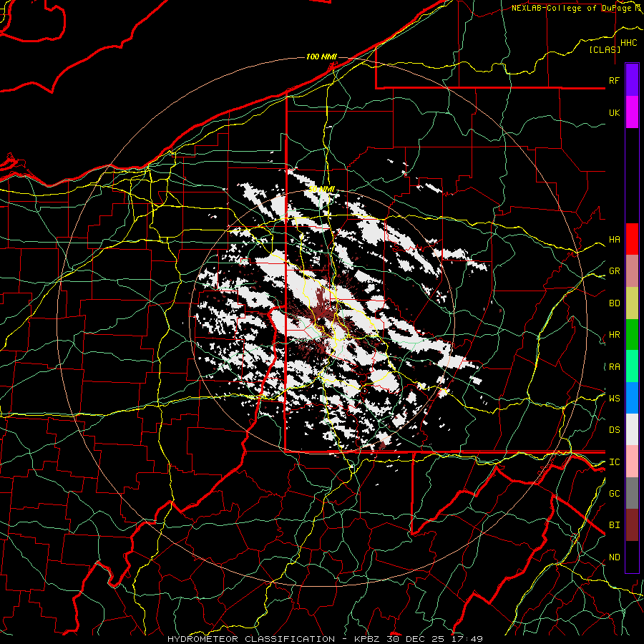Click the HHC product code text
The image size is (644, 644).
point(628,43)
